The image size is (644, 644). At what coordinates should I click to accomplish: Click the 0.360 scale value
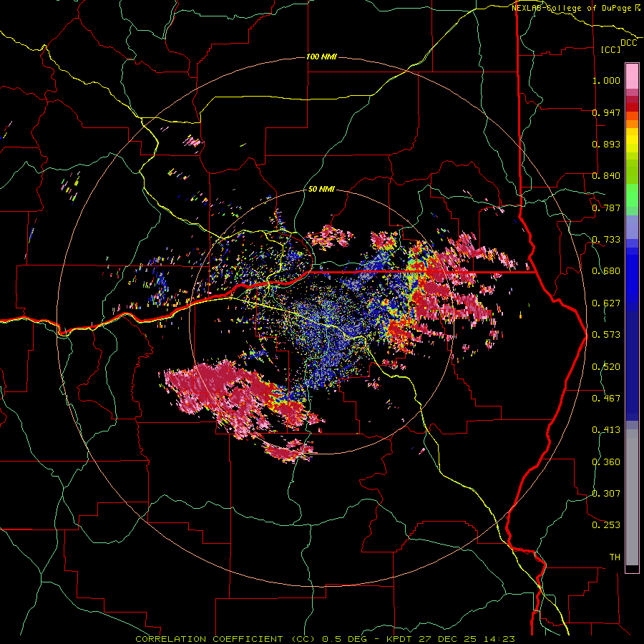606,462
